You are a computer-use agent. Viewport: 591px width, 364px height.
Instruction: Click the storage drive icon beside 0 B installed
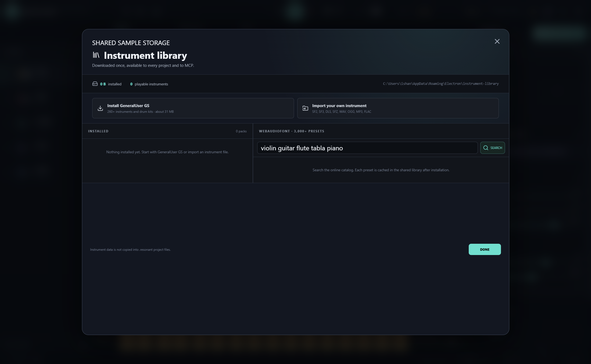click(95, 84)
